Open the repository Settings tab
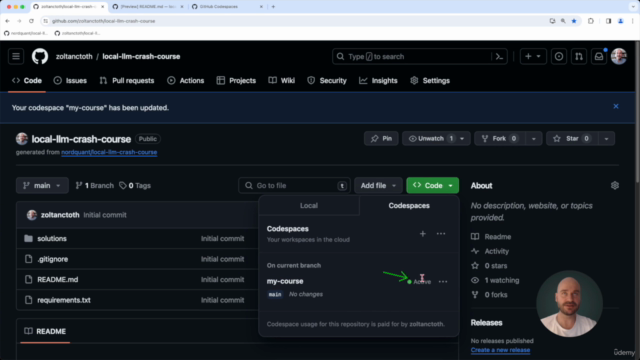 click(x=430, y=81)
